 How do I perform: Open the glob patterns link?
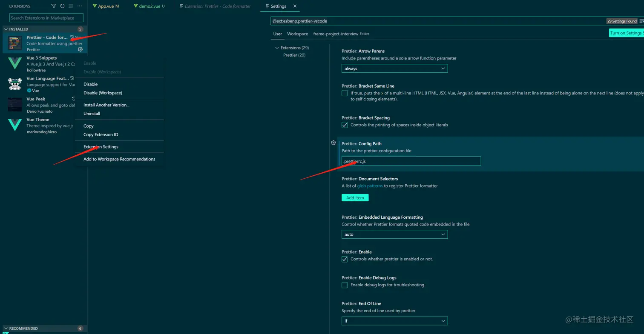[370, 186]
